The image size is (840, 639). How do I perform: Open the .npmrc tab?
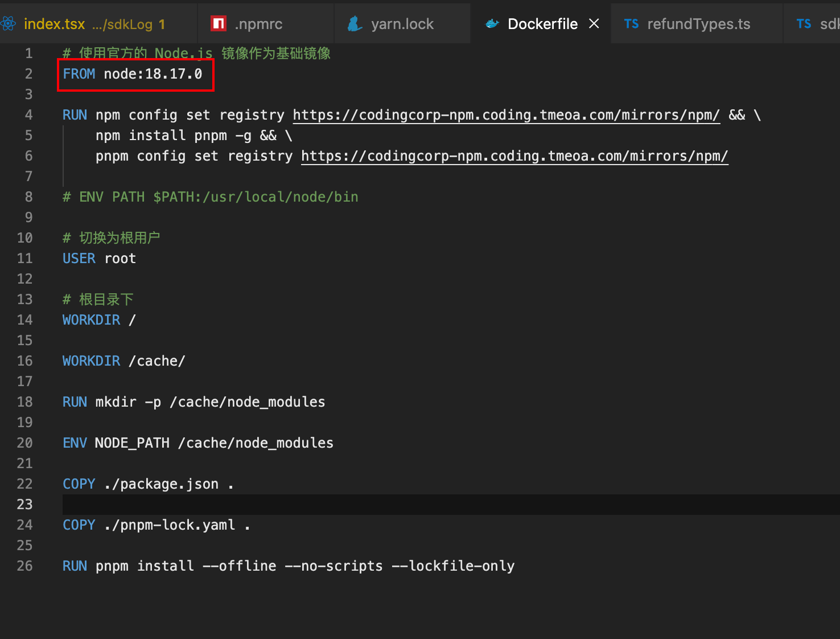(x=259, y=24)
